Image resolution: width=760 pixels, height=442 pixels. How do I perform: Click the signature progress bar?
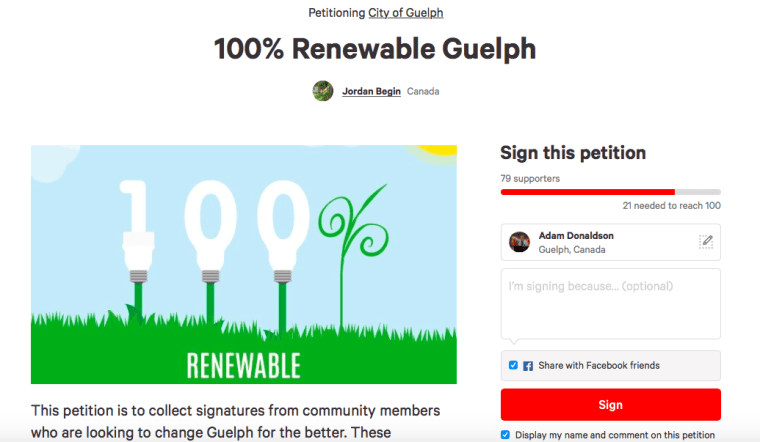pos(610,191)
